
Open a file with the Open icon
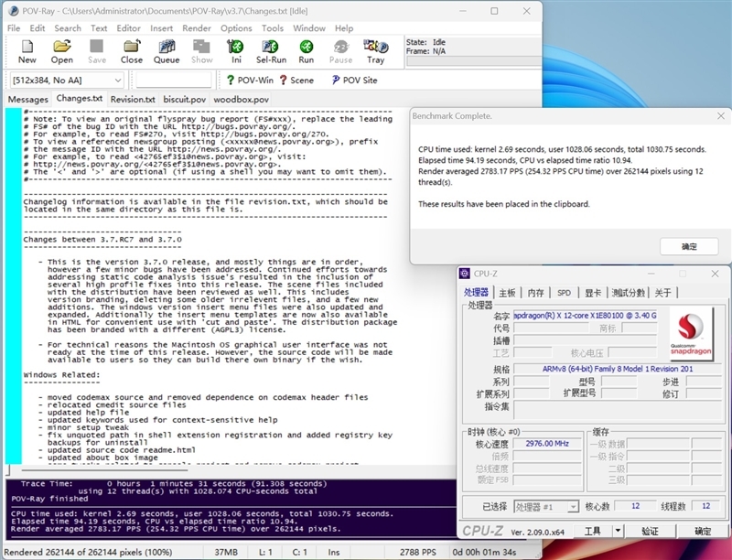click(62, 51)
